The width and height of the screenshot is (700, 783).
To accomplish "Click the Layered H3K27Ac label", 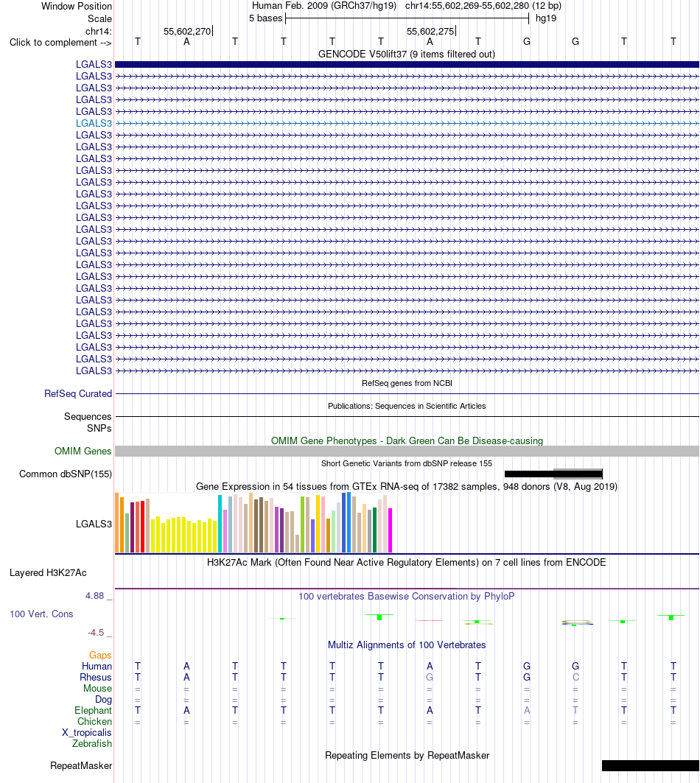I will tap(48, 573).
